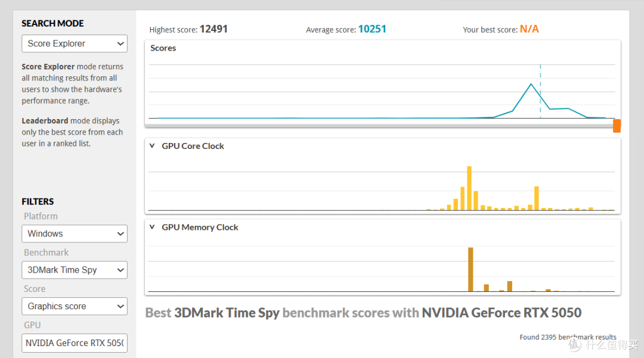The width and height of the screenshot is (644, 358).
Task: Click the tallest yellow GPU Core Clock bar
Action: tap(469, 188)
